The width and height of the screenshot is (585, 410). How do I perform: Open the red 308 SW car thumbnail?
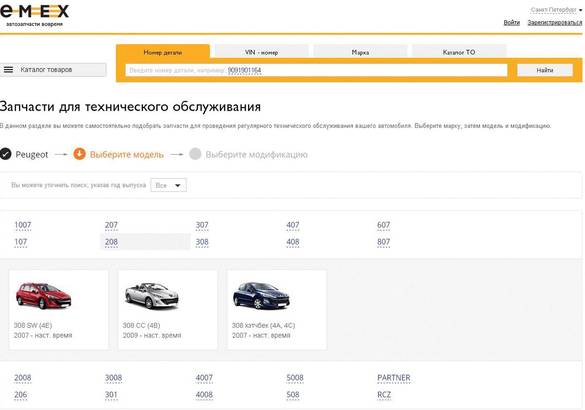coord(43,295)
